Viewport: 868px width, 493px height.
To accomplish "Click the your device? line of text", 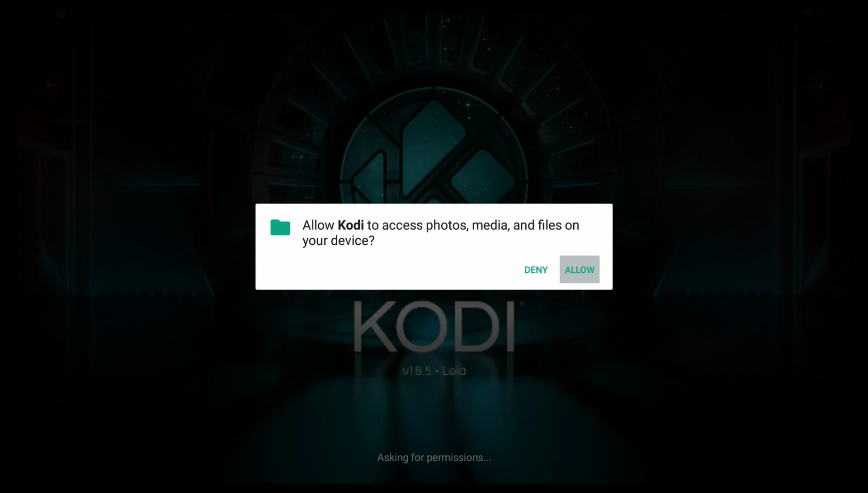I will [338, 241].
